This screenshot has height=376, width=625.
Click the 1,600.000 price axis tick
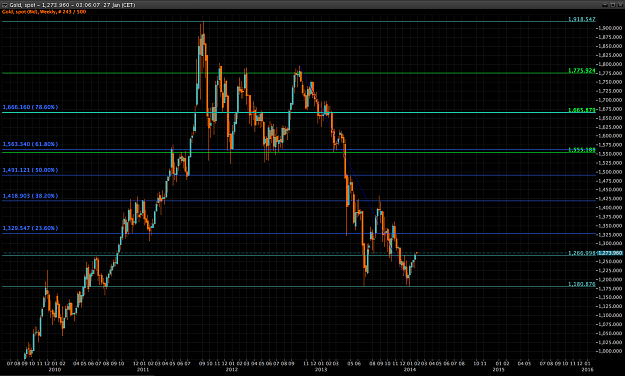coord(610,136)
